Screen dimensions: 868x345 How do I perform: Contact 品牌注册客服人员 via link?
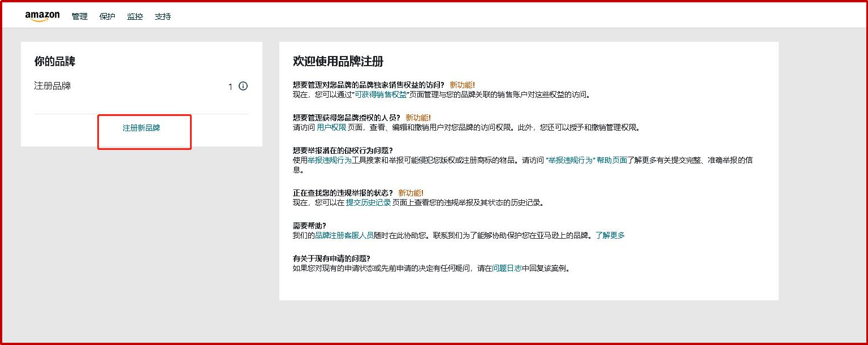[x=344, y=235]
